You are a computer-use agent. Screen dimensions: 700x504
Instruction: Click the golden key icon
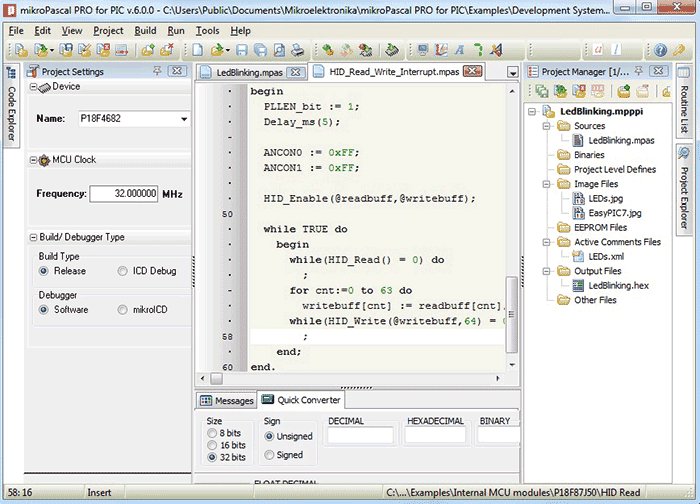tap(679, 50)
